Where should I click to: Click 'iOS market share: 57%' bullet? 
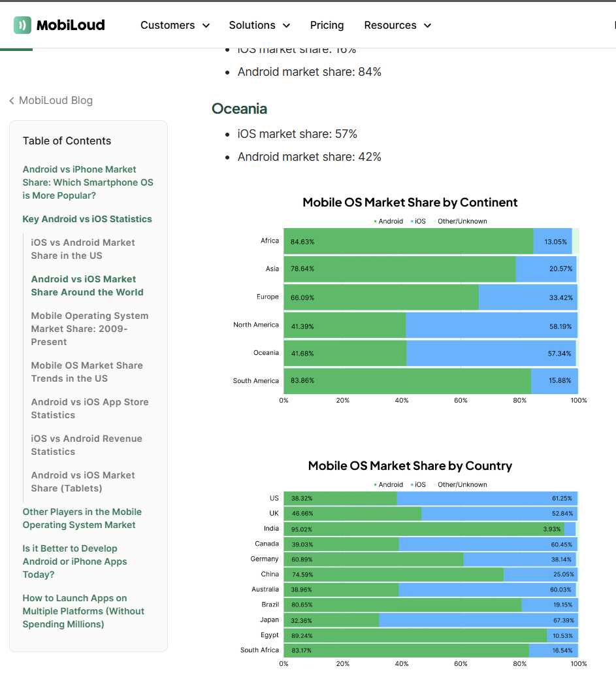[x=297, y=134]
